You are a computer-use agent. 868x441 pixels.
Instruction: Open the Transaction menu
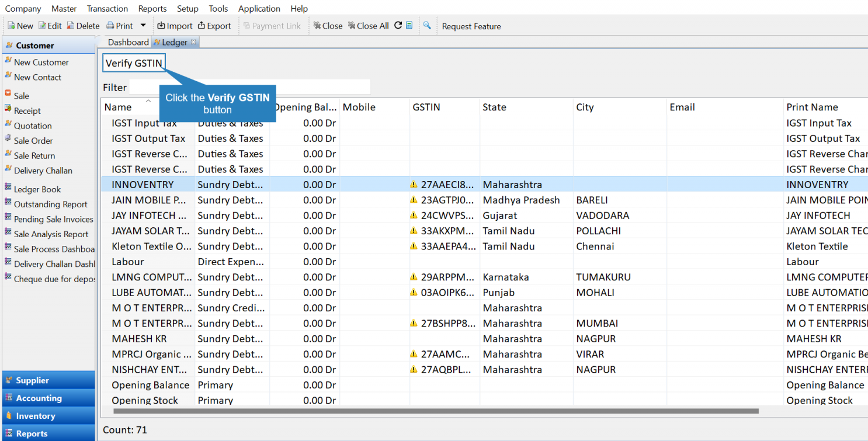click(x=107, y=9)
